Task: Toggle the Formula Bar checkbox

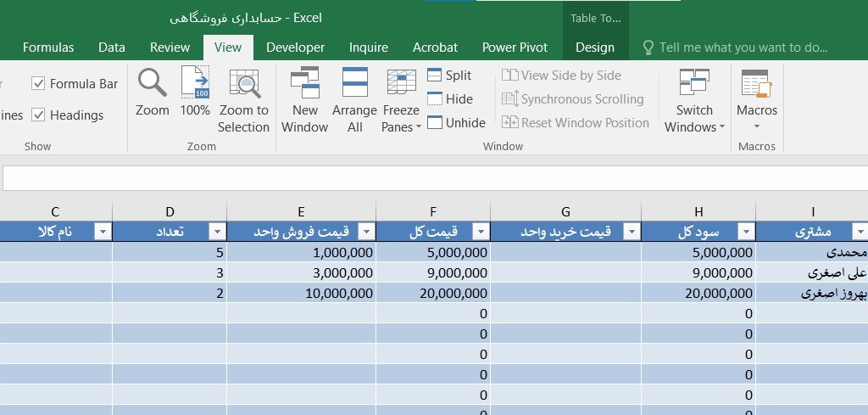Action: 38,84
